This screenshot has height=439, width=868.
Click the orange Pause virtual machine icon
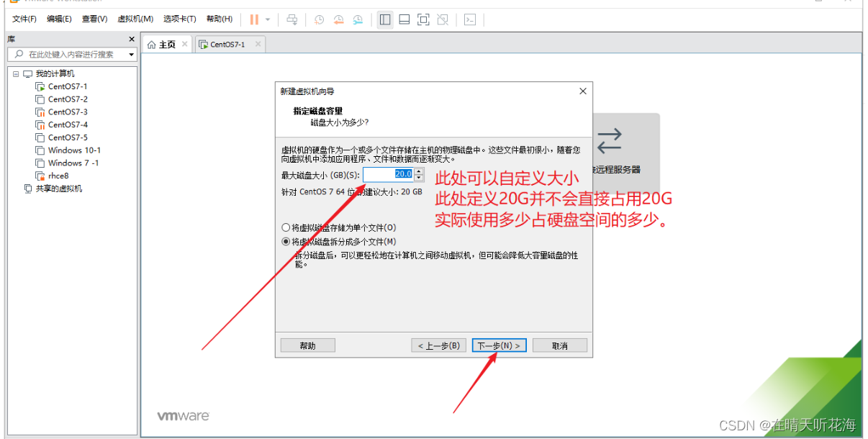pos(254,19)
